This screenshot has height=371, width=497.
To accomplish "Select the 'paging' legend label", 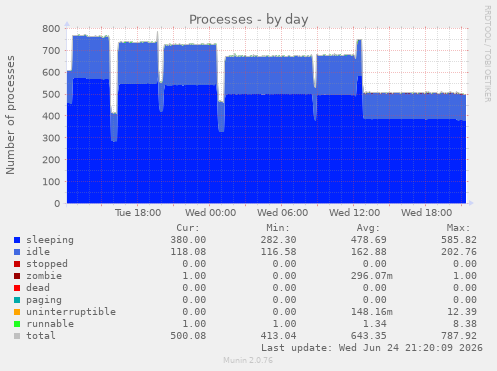I will (x=44, y=300).
